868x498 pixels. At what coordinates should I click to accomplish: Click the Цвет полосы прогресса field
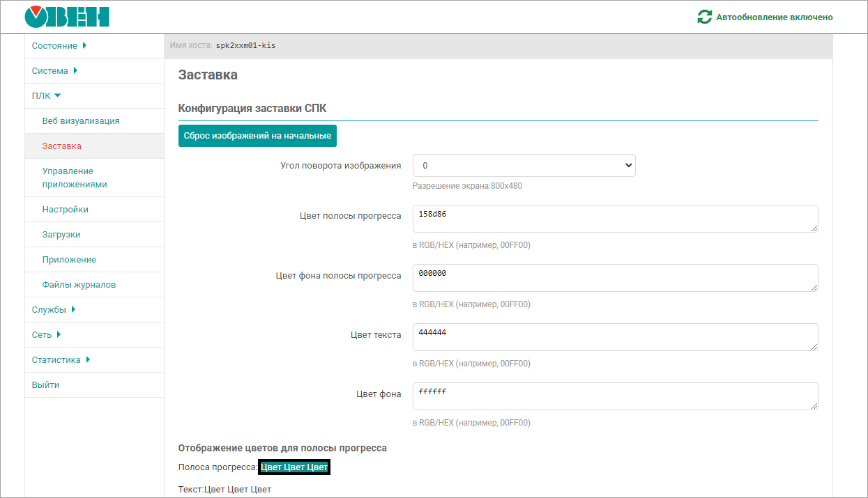click(614, 219)
